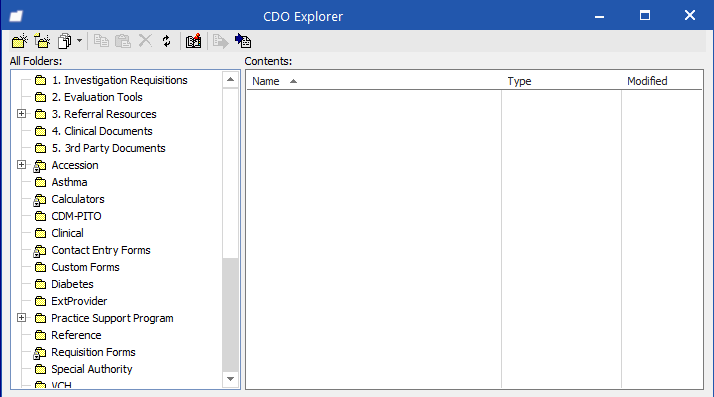Select the 4. Clinical Documents folder
Image resolution: width=714 pixels, height=397 pixels.
click(102, 131)
